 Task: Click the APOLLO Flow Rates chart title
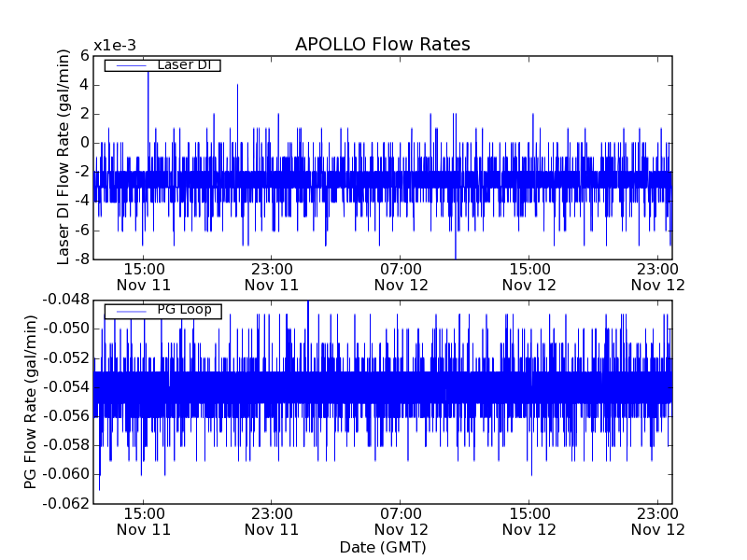click(x=382, y=45)
